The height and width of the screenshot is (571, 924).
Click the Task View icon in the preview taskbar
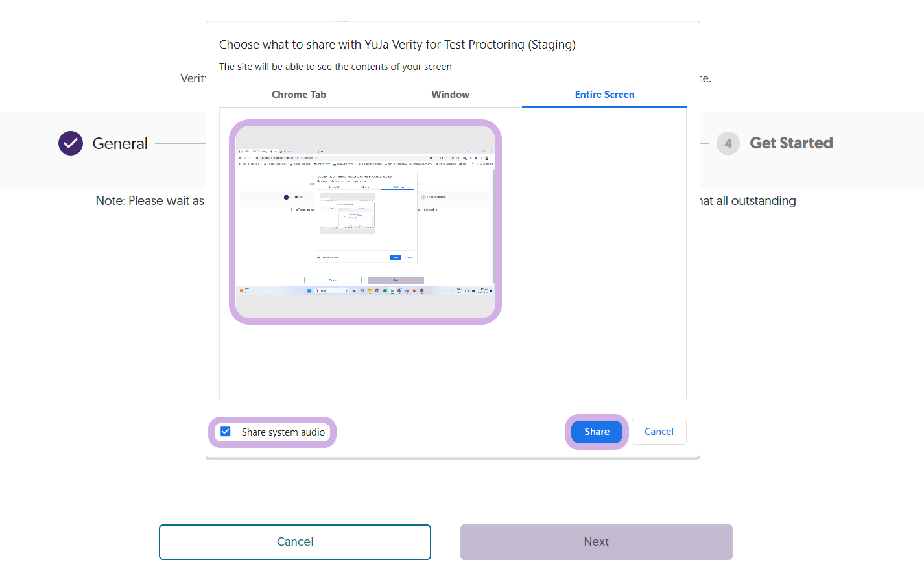(x=355, y=290)
